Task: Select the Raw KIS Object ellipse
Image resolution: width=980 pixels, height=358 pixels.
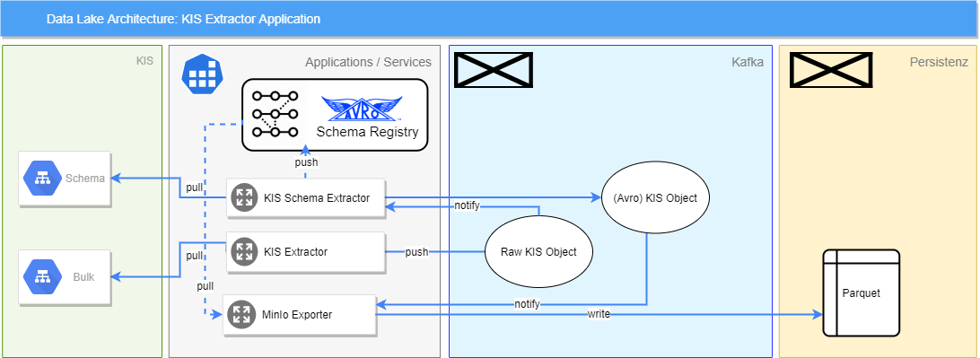Action: (538, 252)
